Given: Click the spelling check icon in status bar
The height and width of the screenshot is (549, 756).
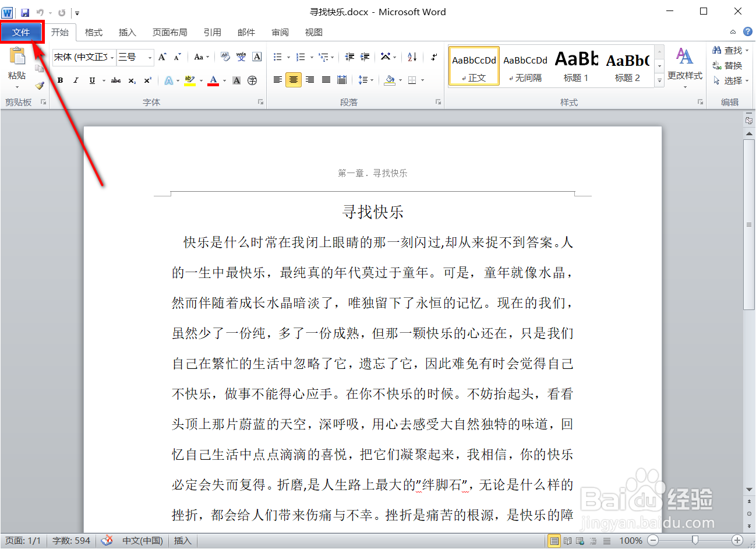Looking at the screenshot, I should coord(107,540).
